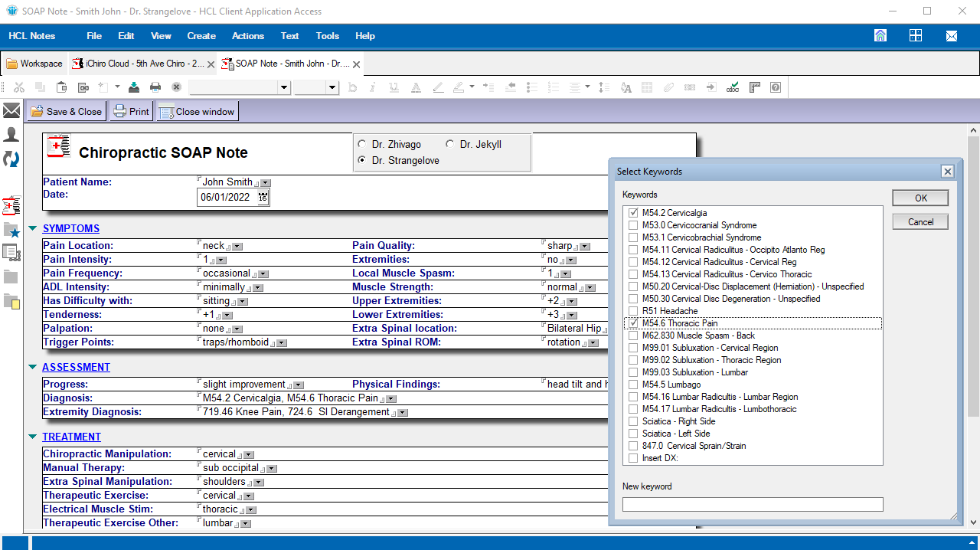This screenshot has width=980, height=550.
Task: Click the Save & Close button
Action: pos(67,111)
